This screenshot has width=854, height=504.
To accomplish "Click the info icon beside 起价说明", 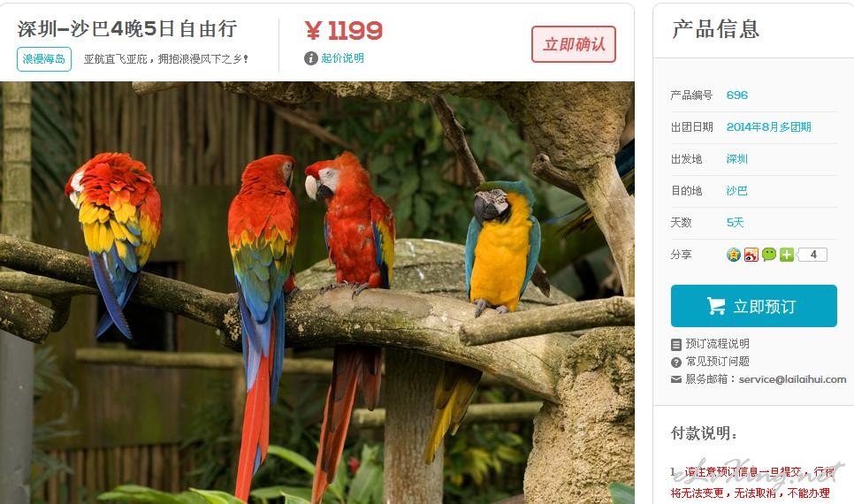I will tap(311, 58).
